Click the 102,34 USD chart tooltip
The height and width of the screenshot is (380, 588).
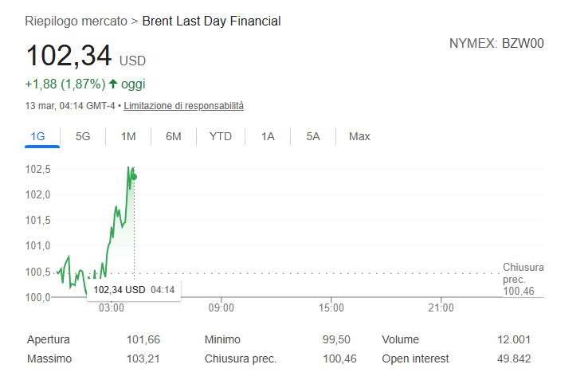coord(134,289)
